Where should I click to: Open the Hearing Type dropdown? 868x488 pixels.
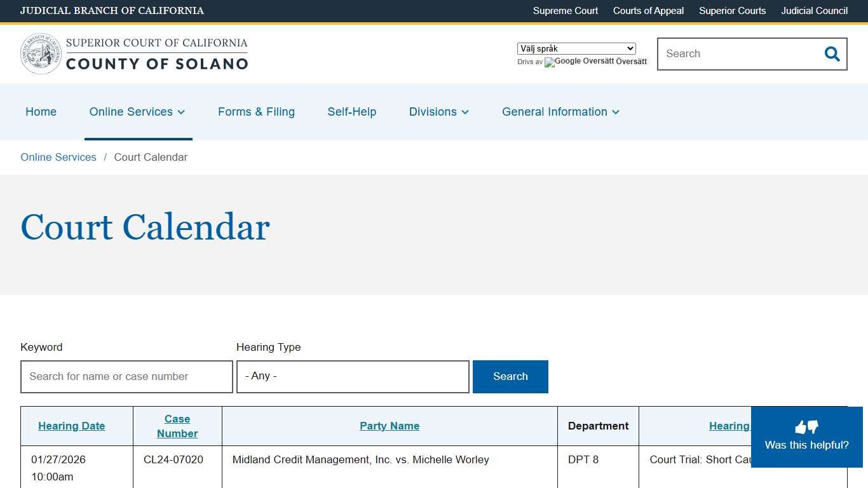353,376
